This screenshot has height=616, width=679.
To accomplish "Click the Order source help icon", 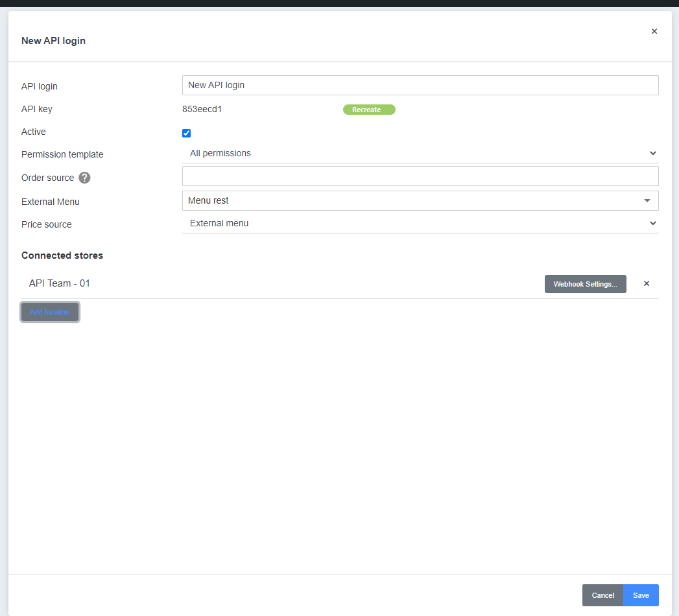I will (84, 178).
